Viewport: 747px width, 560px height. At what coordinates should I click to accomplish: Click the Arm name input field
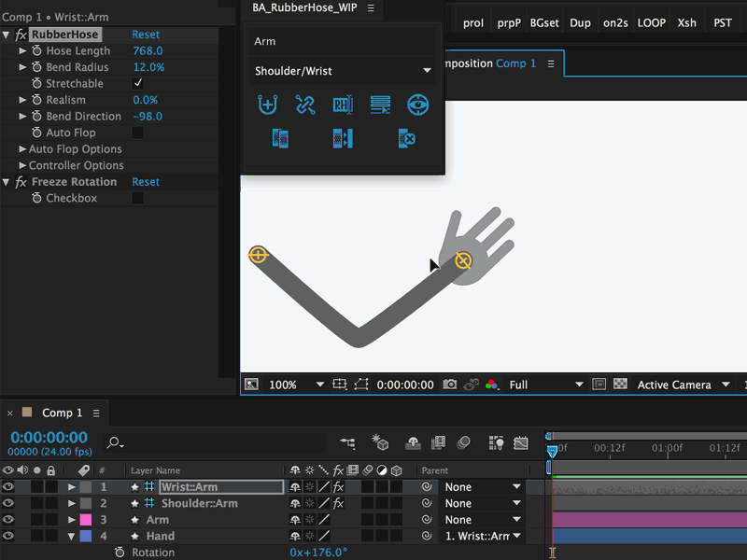click(343, 41)
